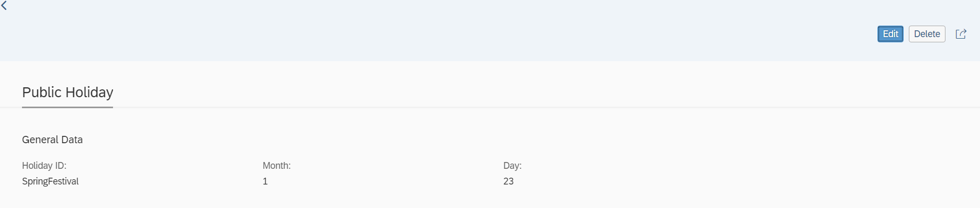Click the General Data heading
Viewport: 980px width, 208px height.
(x=52, y=140)
